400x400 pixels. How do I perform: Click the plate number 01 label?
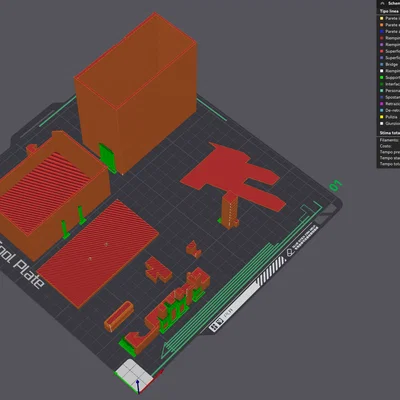(x=335, y=185)
